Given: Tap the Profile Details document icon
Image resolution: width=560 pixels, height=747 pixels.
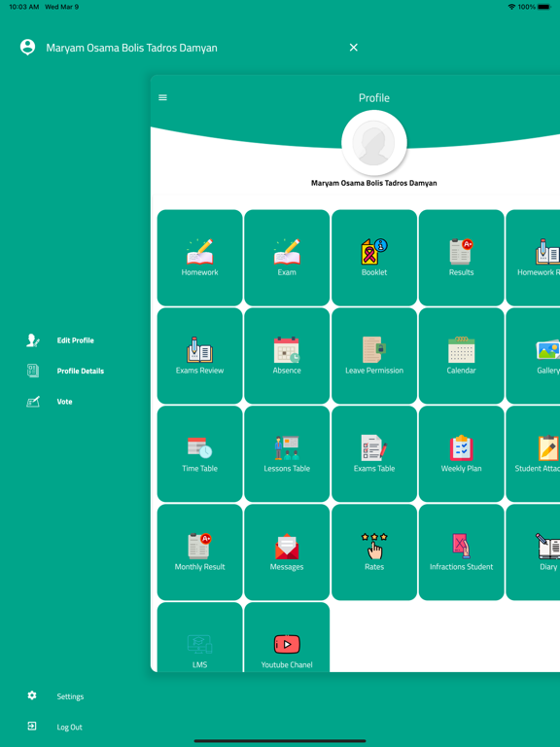Looking at the screenshot, I should pos(33,371).
